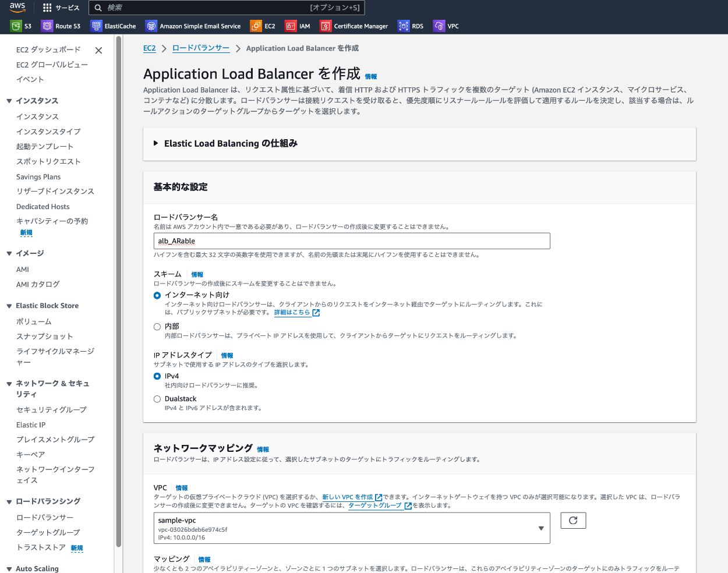
Task: Collapse the Elastic Block Store sidebar section
Action: (x=9, y=306)
